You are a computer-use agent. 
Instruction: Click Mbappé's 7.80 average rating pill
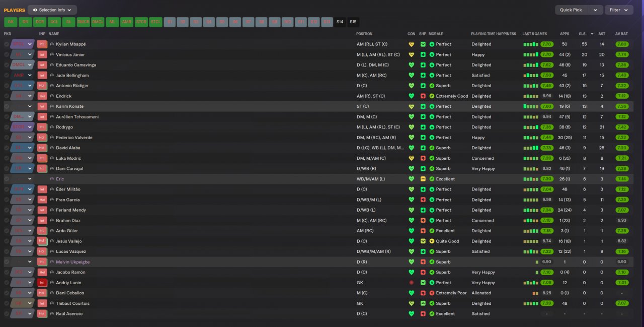click(621, 44)
